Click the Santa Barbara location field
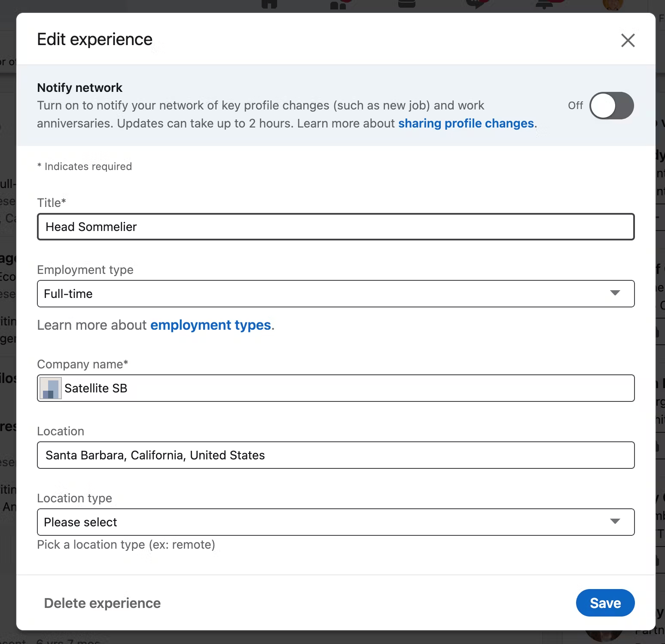The width and height of the screenshot is (665, 644). click(335, 455)
